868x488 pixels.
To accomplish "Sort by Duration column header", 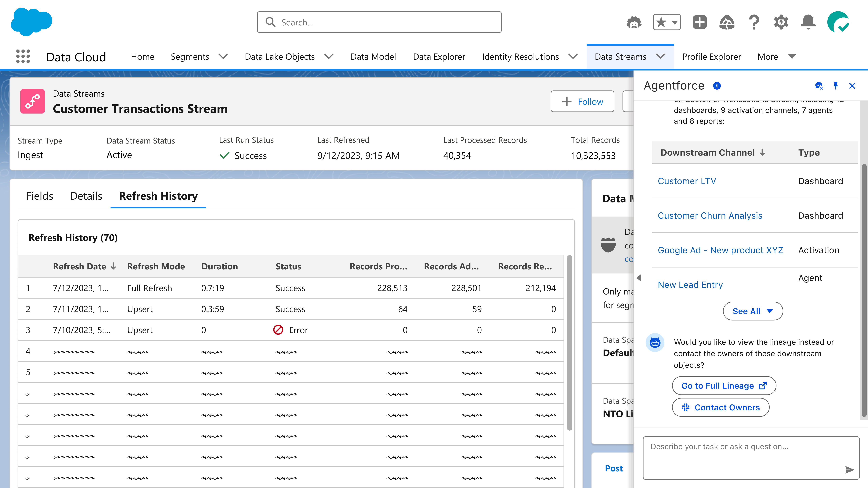I will 219,266.
